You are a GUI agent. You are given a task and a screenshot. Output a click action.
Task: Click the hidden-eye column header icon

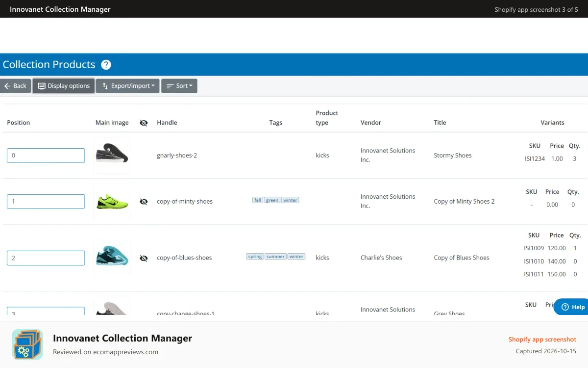[x=144, y=123]
